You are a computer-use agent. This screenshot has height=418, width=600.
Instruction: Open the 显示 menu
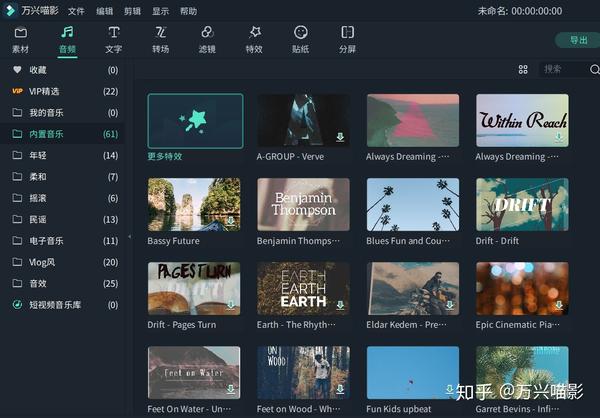click(x=160, y=11)
